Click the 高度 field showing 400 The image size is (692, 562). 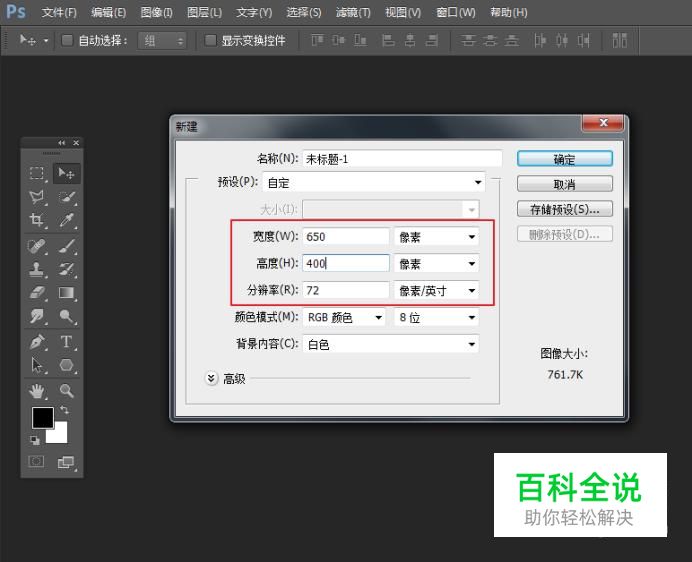[346, 264]
